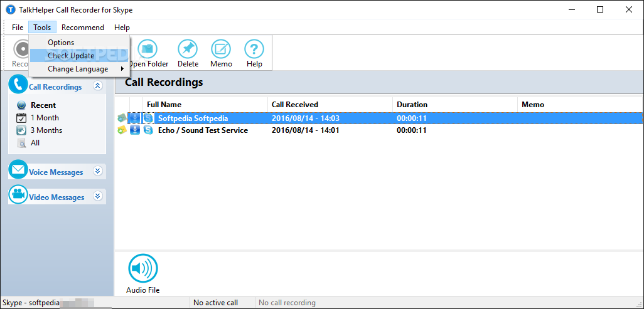Collapse the Call Recordings section
This screenshot has width=644, height=309.
(x=97, y=85)
